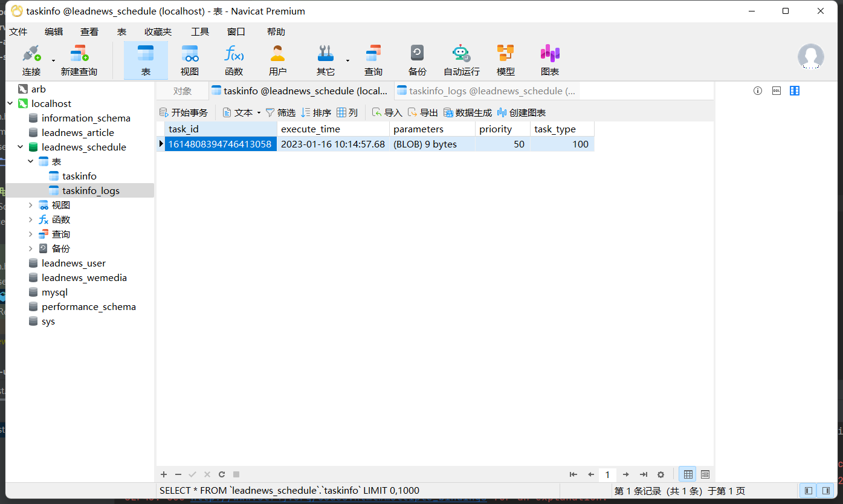Collapse the 表 tree folder

click(x=31, y=161)
